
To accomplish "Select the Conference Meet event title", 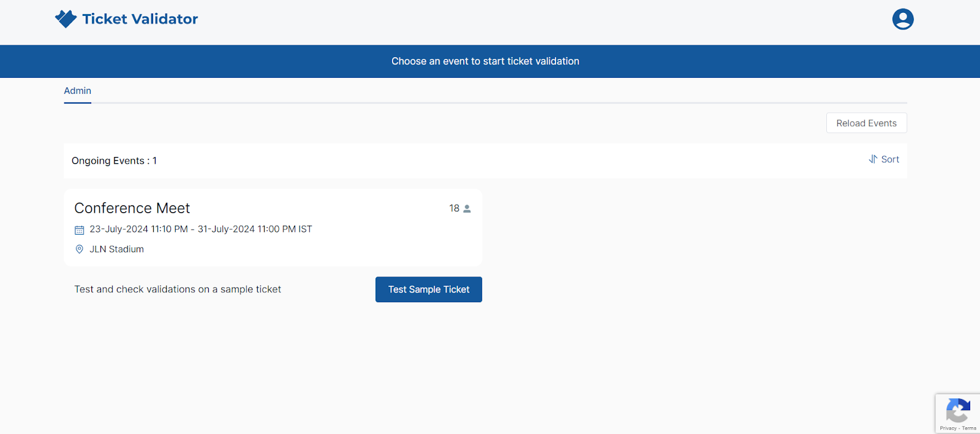I will (132, 208).
